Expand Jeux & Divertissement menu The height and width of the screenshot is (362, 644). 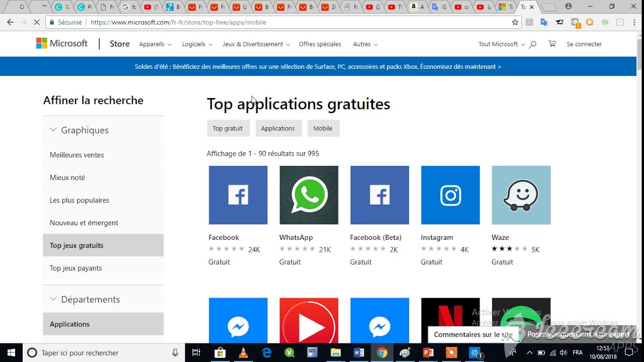click(257, 44)
